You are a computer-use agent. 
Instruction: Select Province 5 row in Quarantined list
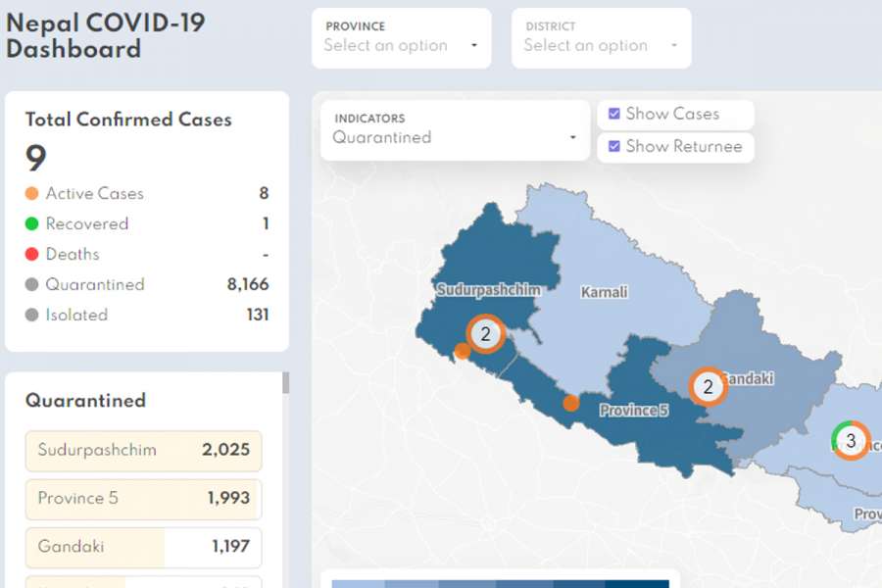click(143, 499)
